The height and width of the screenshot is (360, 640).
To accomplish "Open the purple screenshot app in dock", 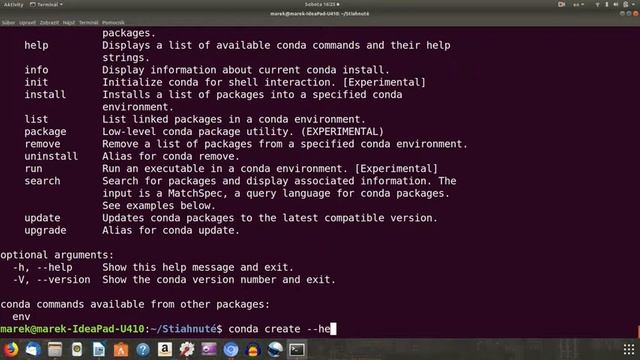I will (209, 349).
